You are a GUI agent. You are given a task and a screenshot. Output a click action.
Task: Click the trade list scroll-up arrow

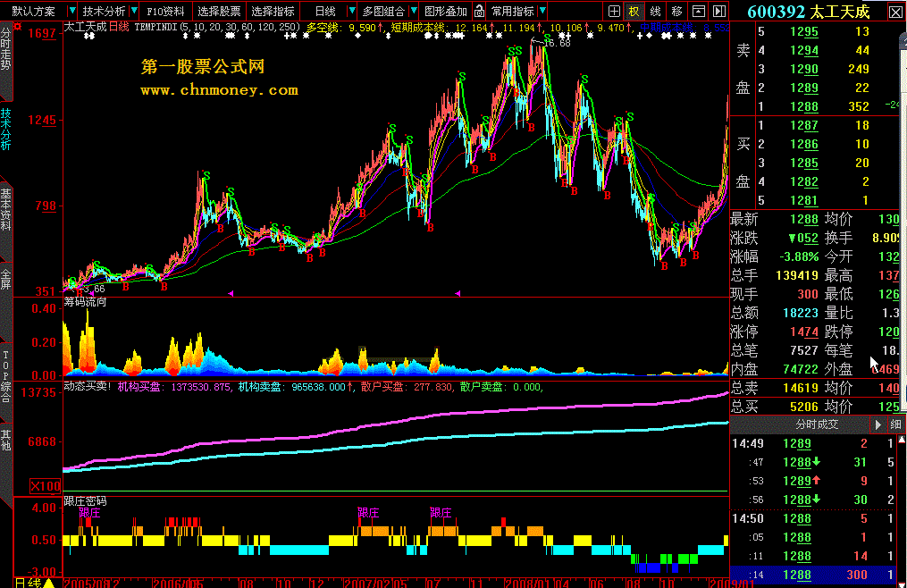point(903,440)
